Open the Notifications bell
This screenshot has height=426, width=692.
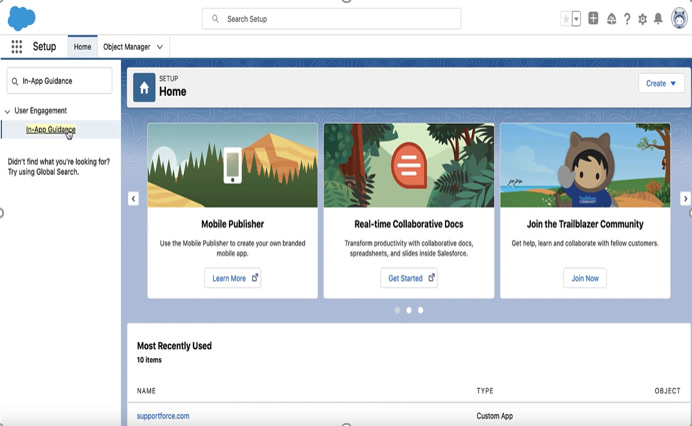658,19
